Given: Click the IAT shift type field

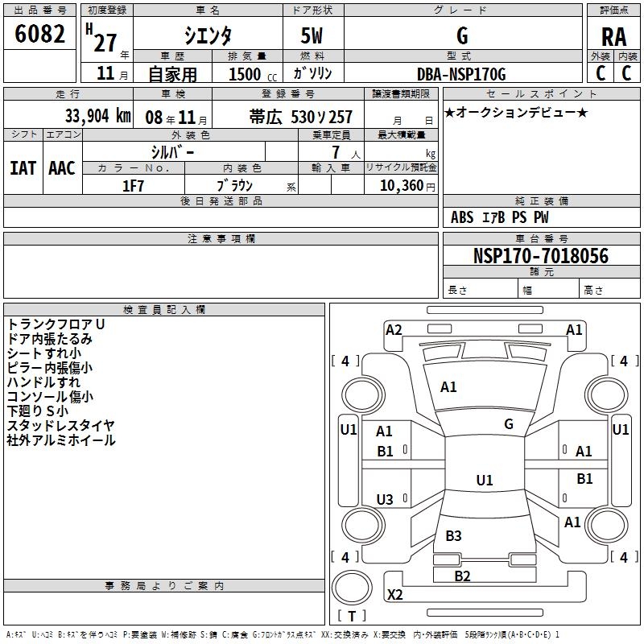Looking at the screenshot, I should click(x=23, y=168).
